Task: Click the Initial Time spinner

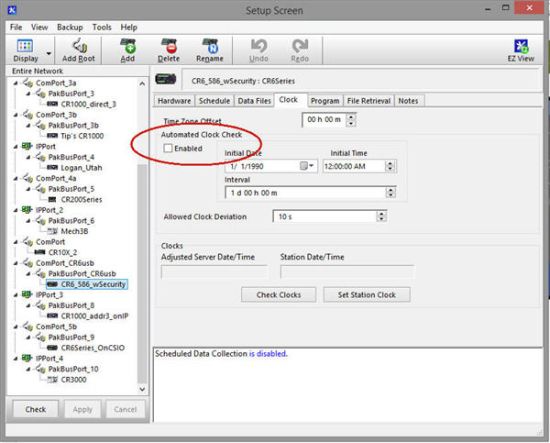Action: click(390, 166)
